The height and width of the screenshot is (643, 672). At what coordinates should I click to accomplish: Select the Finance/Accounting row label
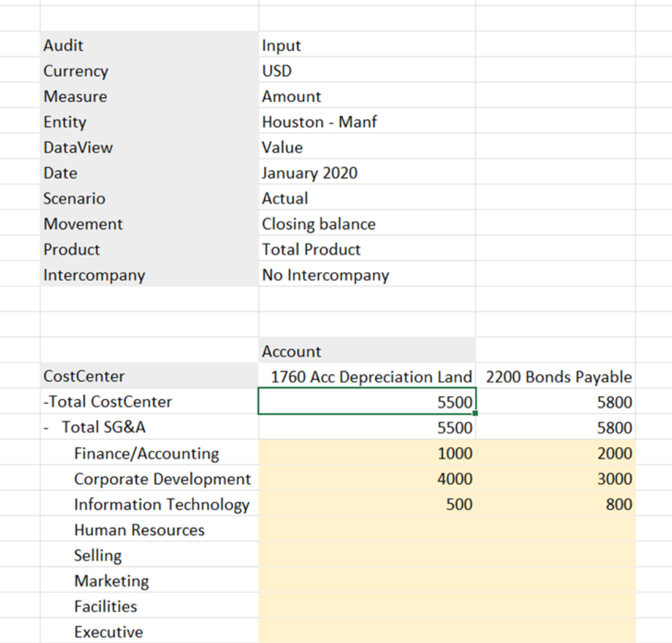(x=149, y=452)
